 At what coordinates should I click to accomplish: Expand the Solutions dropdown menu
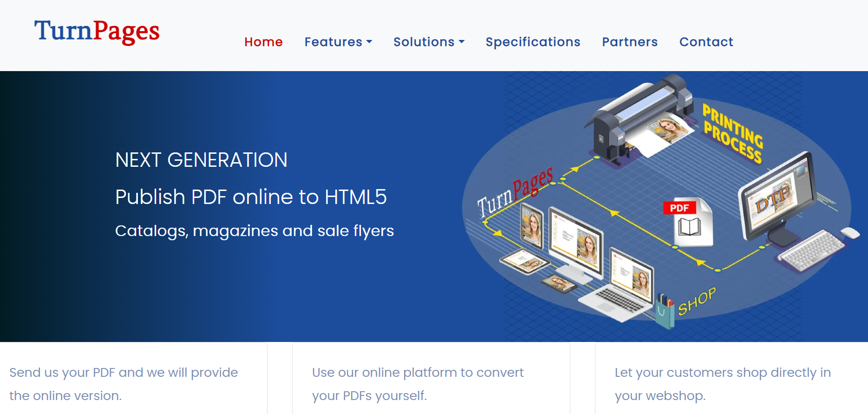click(429, 42)
